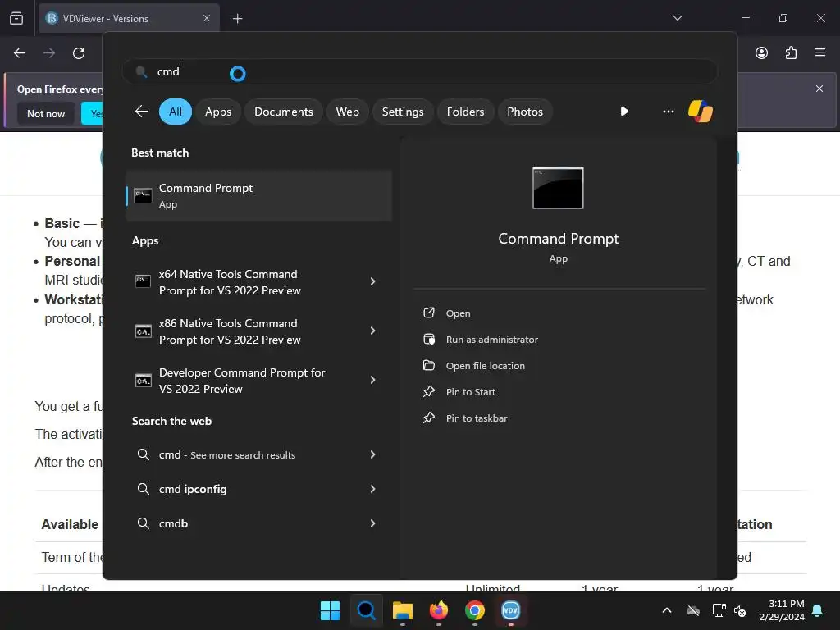Click Firefox back navigation arrow
Screen dimensions: 840x630
point(20,53)
